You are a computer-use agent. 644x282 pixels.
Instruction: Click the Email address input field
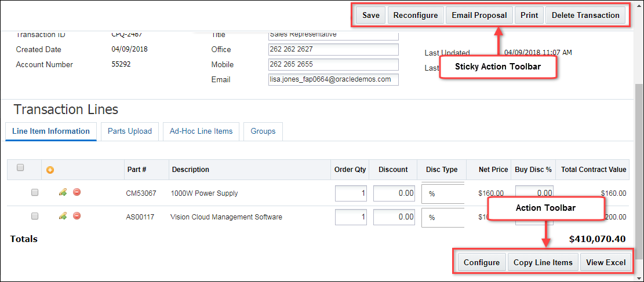(333, 79)
